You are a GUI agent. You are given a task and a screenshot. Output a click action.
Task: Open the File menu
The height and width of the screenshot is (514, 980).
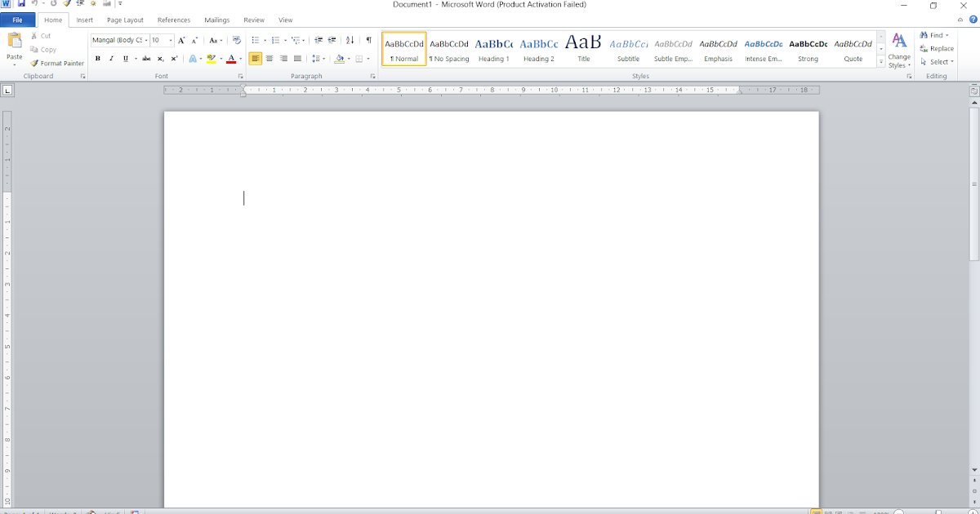pos(17,20)
